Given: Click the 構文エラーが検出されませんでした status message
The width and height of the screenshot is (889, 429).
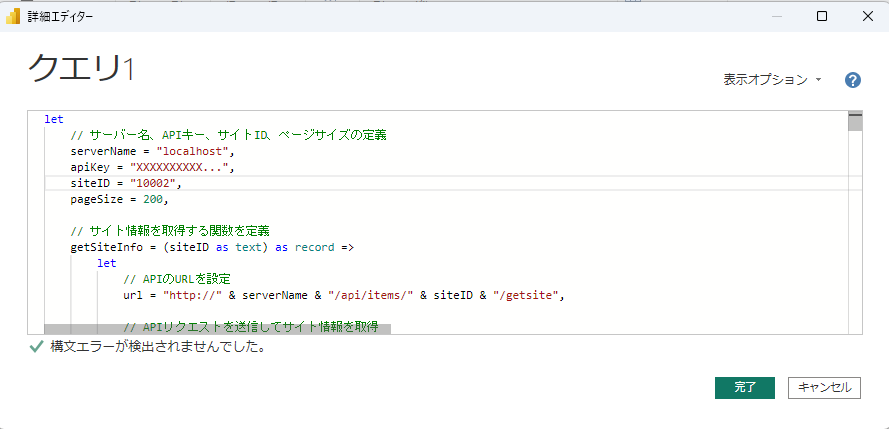Looking at the screenshot, I should click(158, 347).
